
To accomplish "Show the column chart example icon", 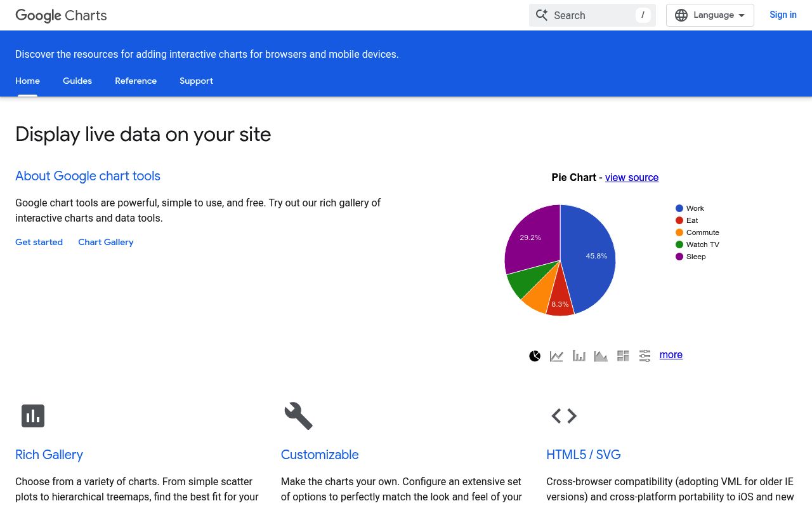I will pos(579,356).
